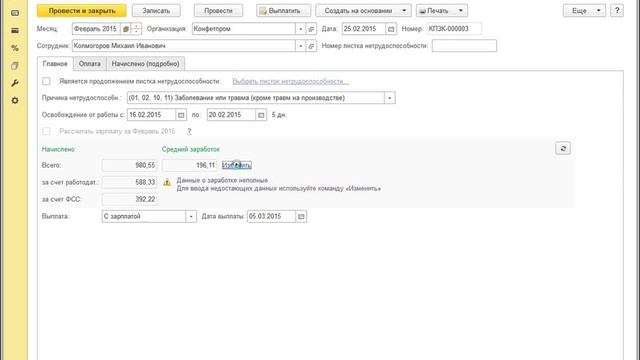Open the card section sidebar icon
The width and height of the screenshot is (640, 360).
click(15, 31)
